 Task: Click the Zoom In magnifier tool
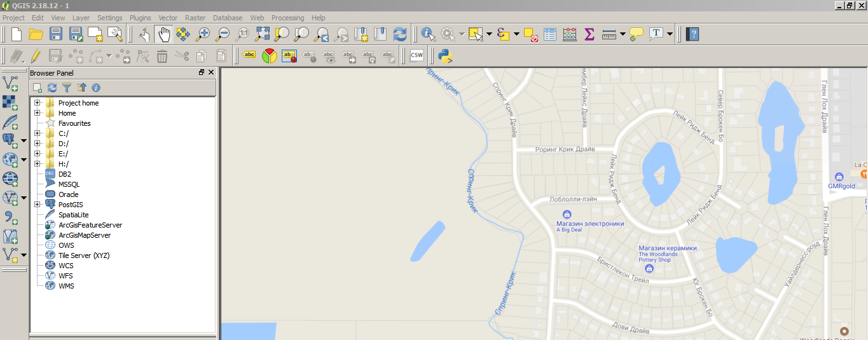[x=203, y=34]
